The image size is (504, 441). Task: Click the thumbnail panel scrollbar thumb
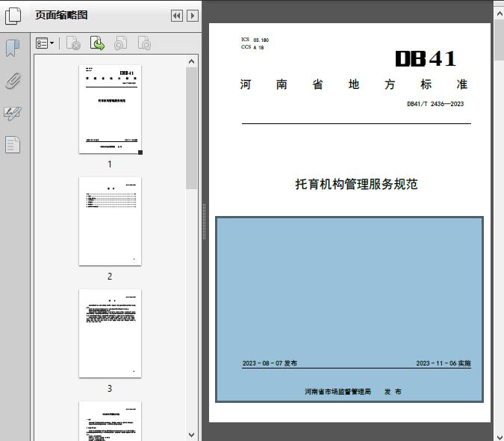(192, 128)
